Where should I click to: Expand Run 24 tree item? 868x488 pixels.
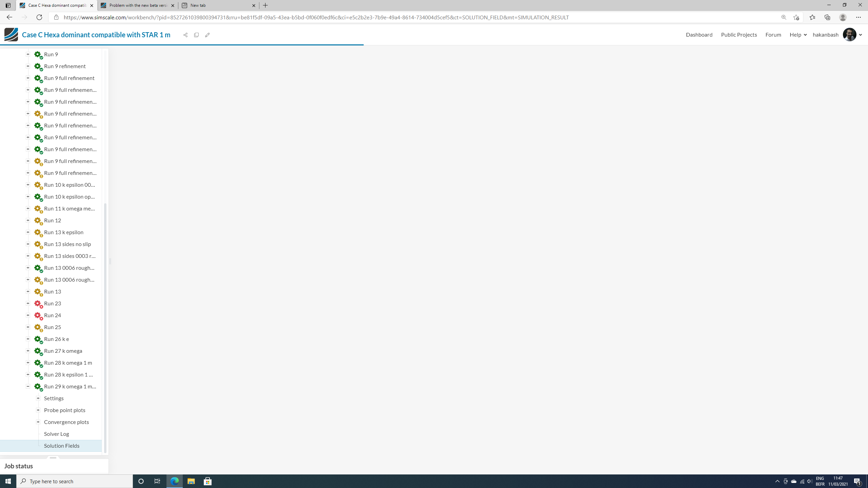pyautogui.click(x=28, y=315)
